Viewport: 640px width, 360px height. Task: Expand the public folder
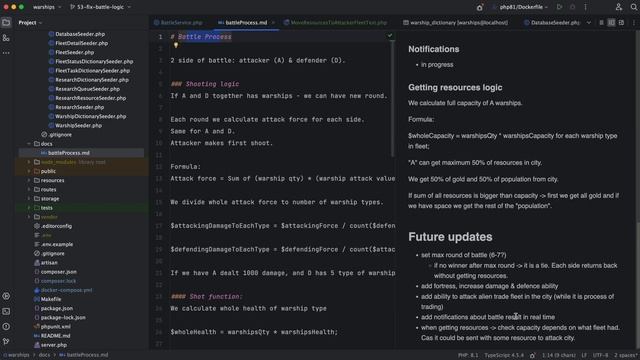(x=29, y=171)
